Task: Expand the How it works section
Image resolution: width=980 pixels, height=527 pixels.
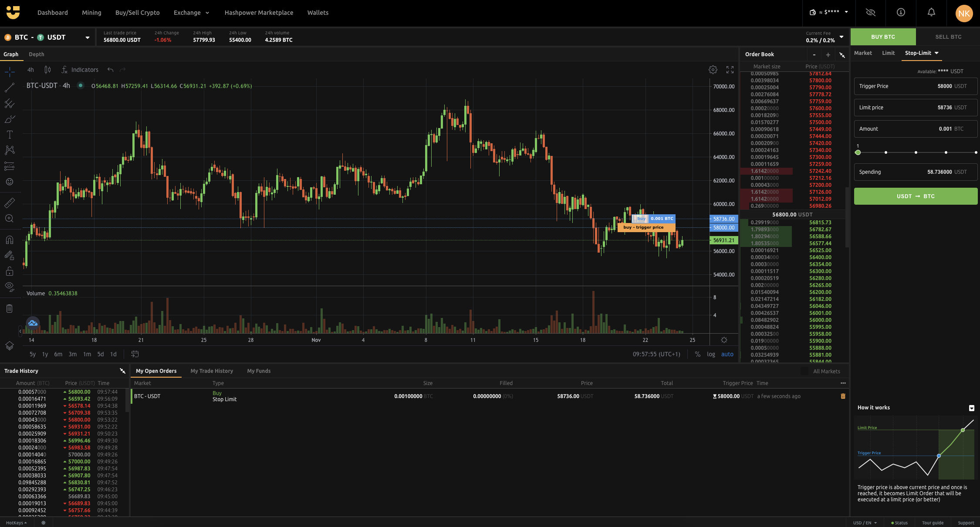Action: click(971, 408)
